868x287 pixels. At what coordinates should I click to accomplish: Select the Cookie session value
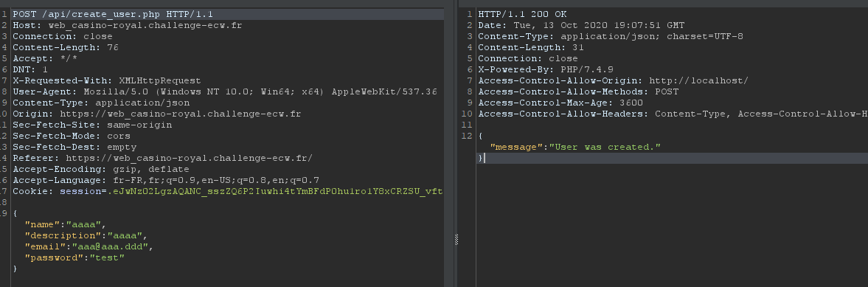coord(275,192)
